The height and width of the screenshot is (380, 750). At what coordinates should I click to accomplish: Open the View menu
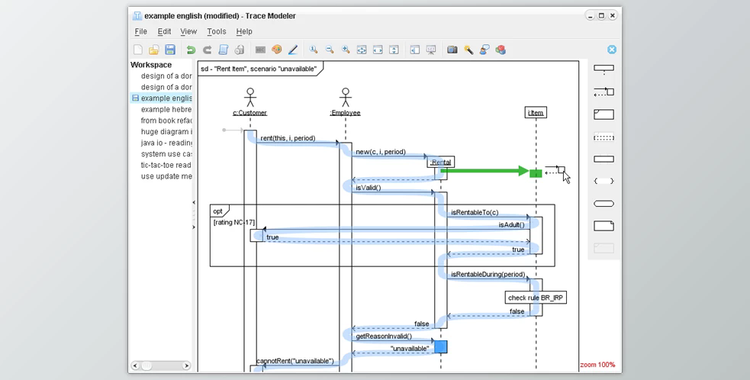point(188,32)
